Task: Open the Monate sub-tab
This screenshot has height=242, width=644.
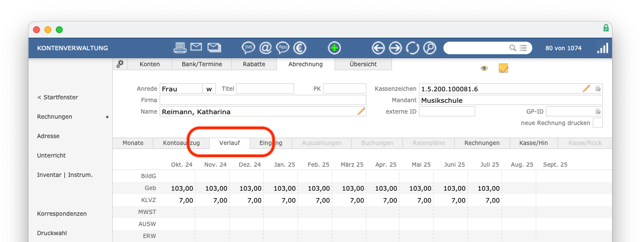Action: point(133,143)
